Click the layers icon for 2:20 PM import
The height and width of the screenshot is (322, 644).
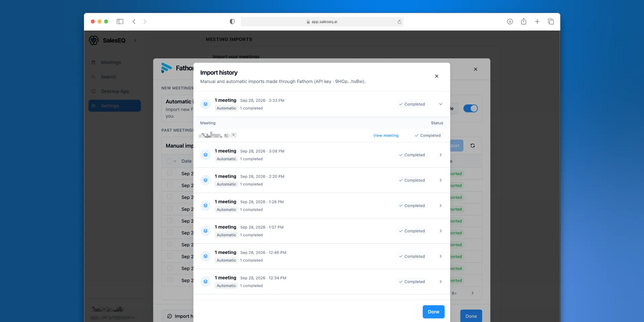(206, 180)
